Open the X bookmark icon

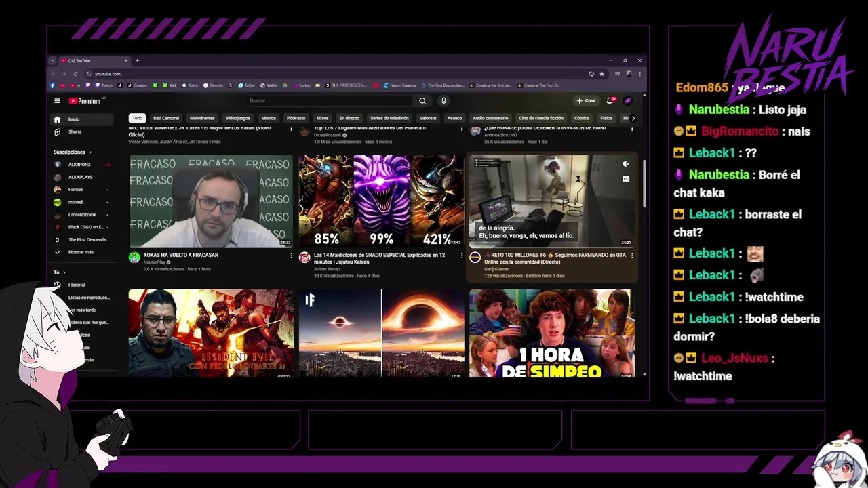(x=231, y=85)
